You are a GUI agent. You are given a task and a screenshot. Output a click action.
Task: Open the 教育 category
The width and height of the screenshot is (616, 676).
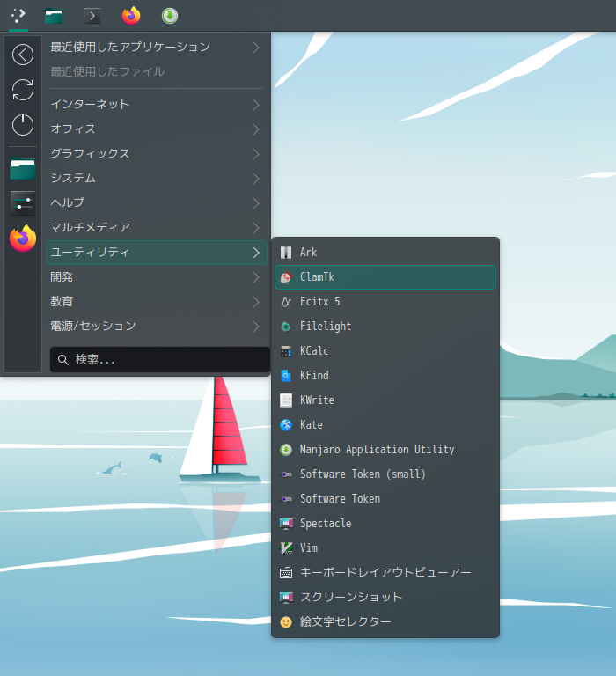[x=157, y=301]
